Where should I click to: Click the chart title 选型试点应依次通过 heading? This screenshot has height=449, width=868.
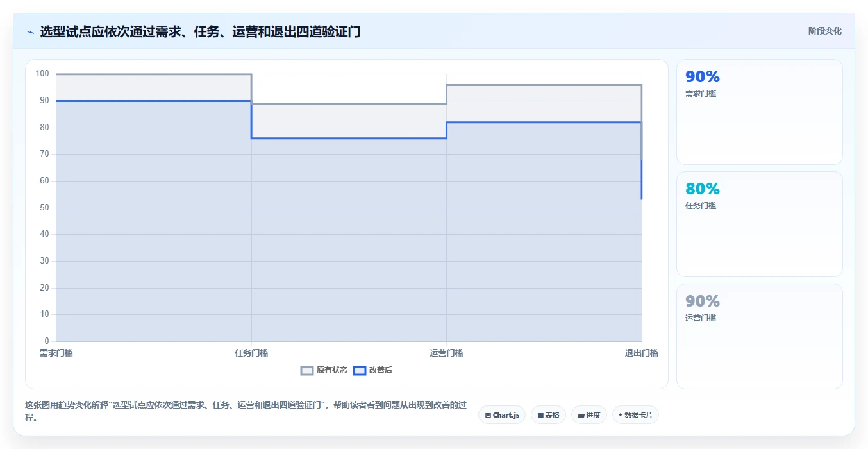(200, 31)
